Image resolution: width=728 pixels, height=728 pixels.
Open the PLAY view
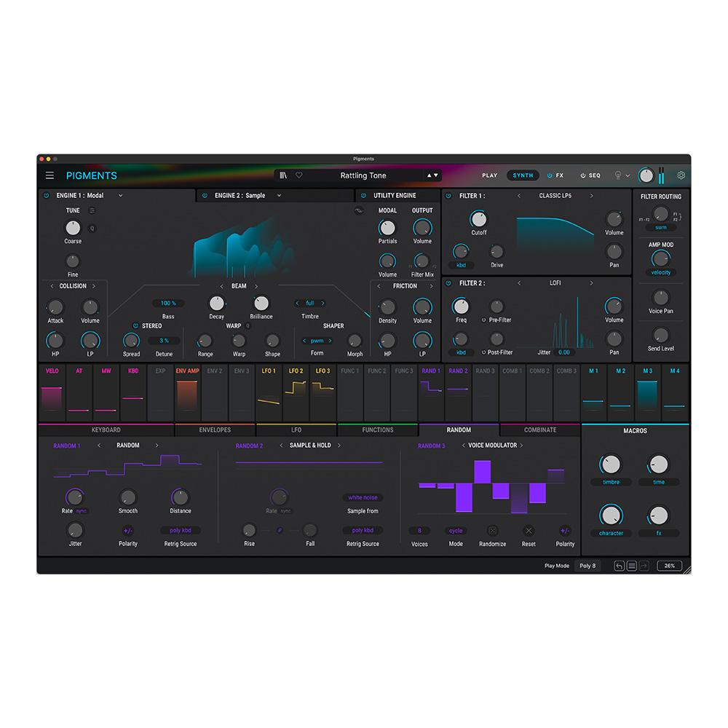click(489, 175)
